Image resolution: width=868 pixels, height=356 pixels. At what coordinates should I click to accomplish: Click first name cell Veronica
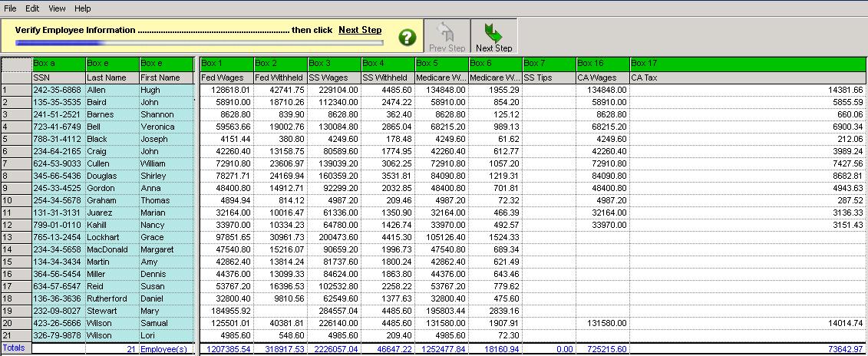pos(166,127)
